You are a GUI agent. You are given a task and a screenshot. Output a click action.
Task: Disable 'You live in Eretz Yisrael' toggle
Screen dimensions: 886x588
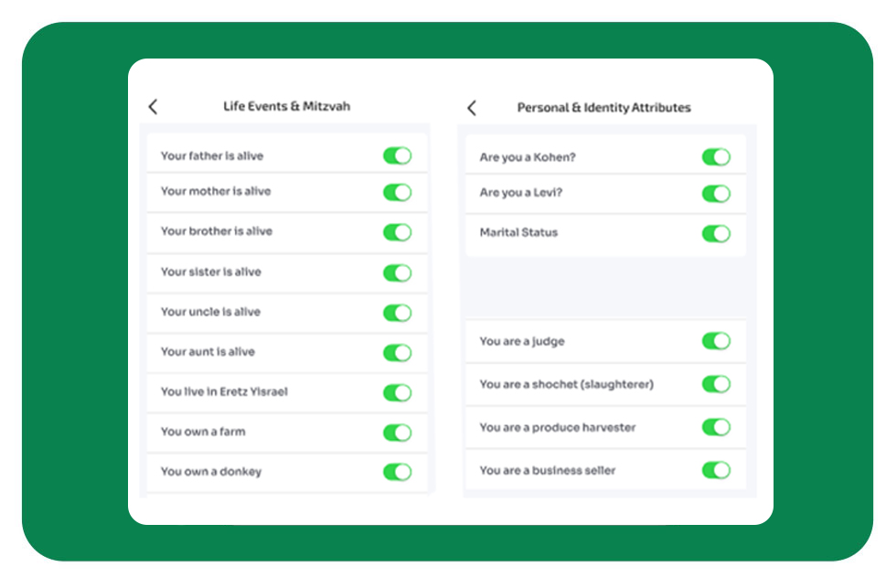coord(397,392)
